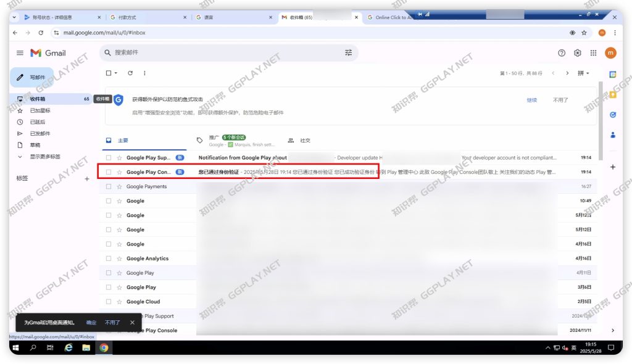Screen dimensions: 632x364
Task: Bookmark this page with star icon
Action: [584, 33]
